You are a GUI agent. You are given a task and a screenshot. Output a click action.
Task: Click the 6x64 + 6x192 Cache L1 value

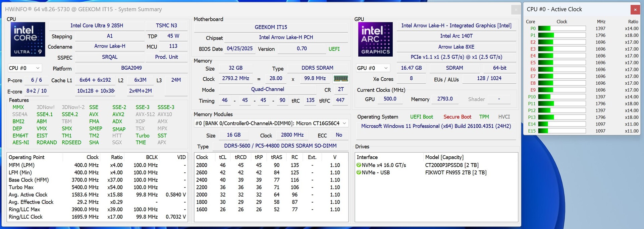(x=95, y=80)
